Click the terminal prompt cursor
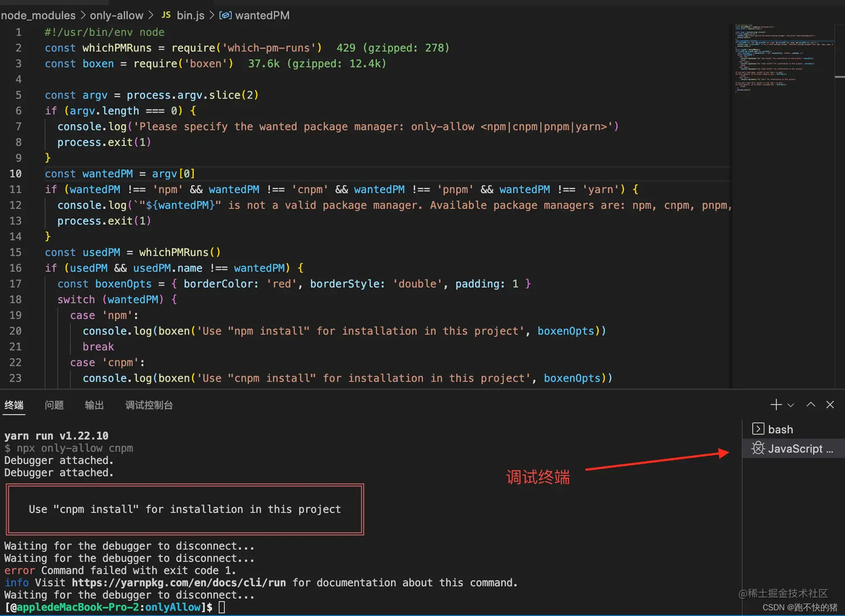The image size is (845, 616). click(x=222, y=607)
